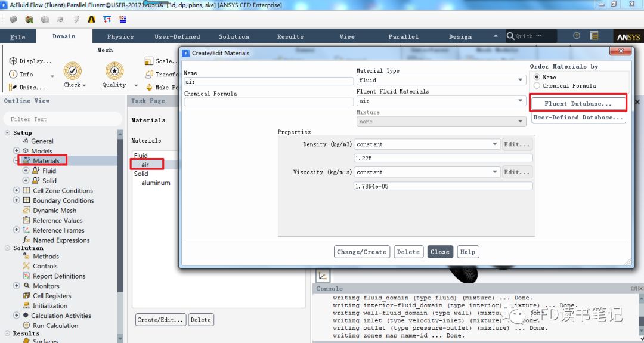Click the Chemical Formula input field
The width and height of the screenshot is (644, 343).
268,102
